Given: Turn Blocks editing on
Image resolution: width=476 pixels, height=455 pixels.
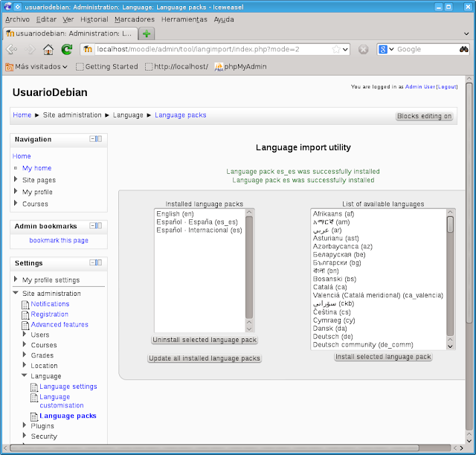Looking at the screenshot, I should (425, 116).
